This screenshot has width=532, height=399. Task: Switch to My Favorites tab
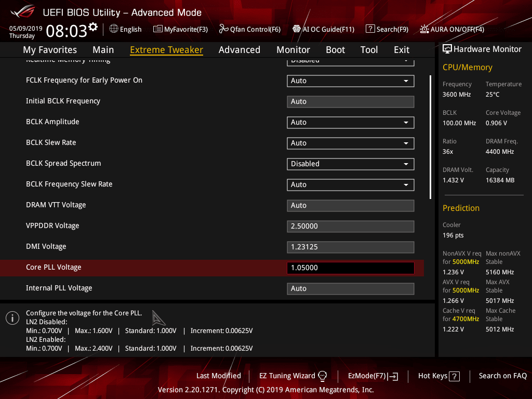point(50,50)
